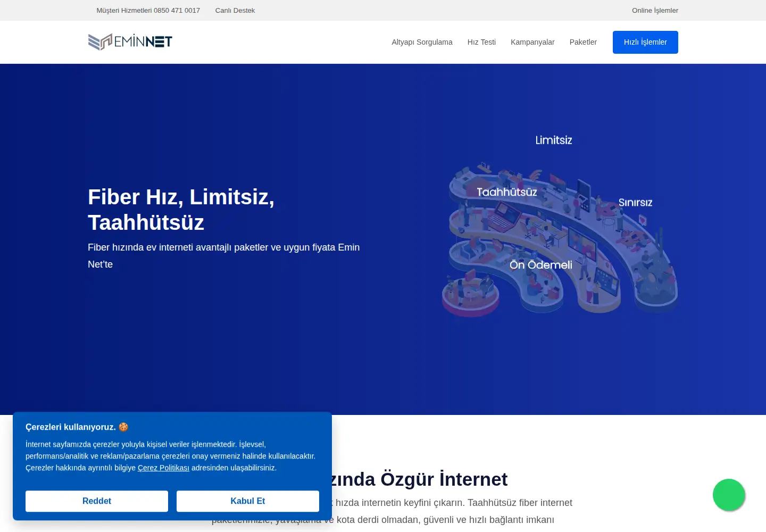The image size is (766, 532).
Task: Click the hero subtitle about fiber paketler
Action: click(x=223, y=256)
